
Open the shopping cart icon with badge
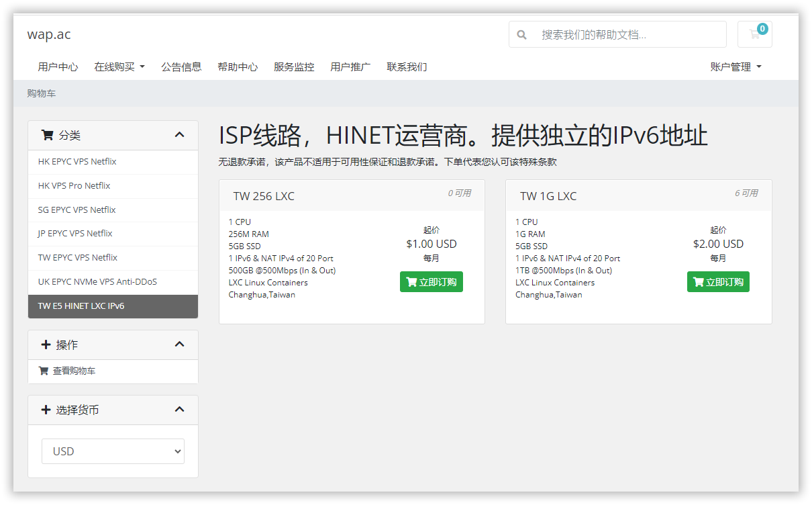tap(754, 34)
